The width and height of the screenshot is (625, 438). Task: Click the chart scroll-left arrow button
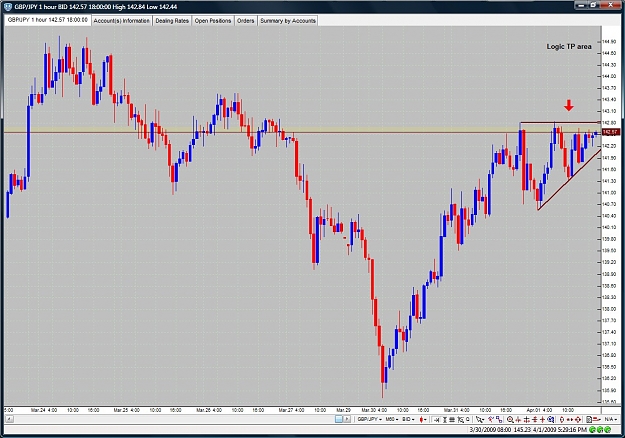coord(9,419)
